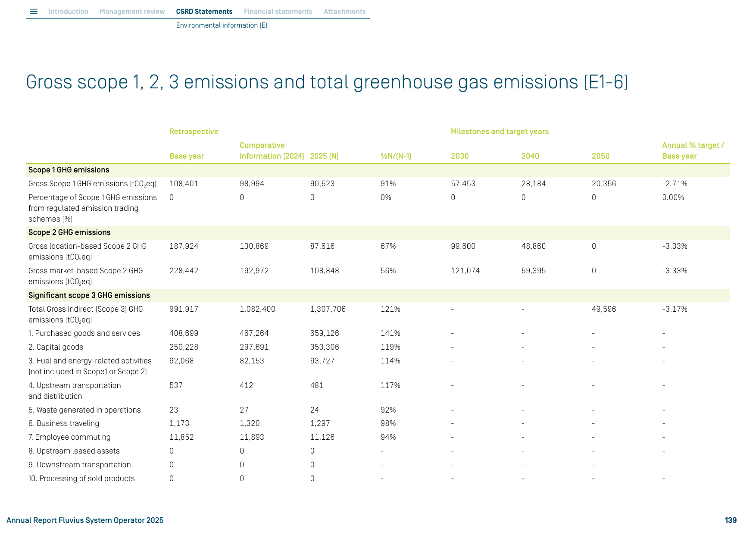
Task: Click the Purchased goods and services row label
Action: (x=84, y=333)
